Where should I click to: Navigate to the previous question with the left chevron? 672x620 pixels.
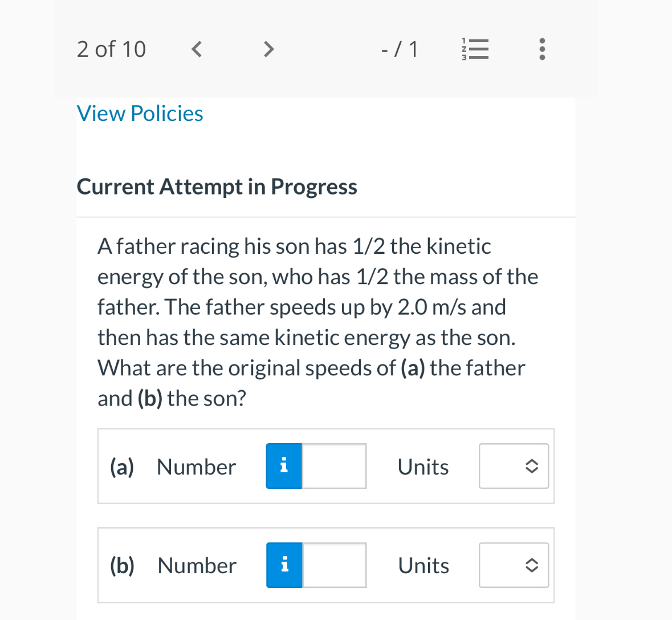[196, 49]
